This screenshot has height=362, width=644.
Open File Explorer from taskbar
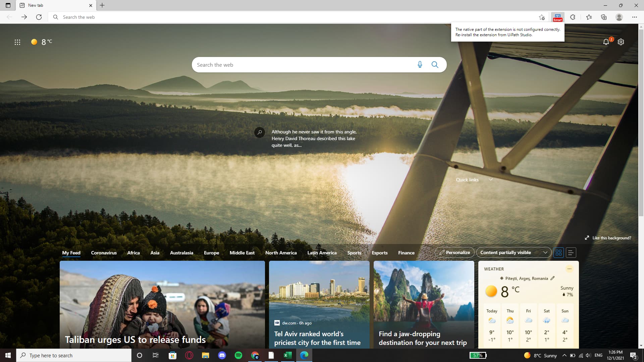(x=205, y=355)
